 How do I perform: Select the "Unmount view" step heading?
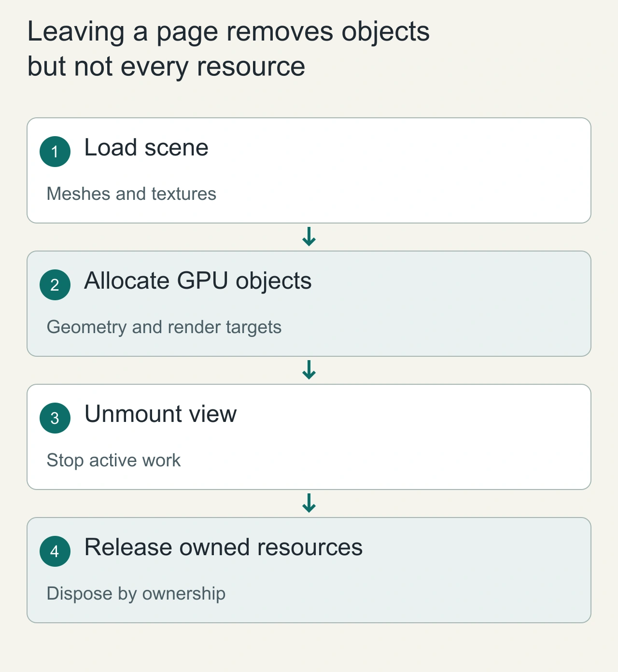(x=161, y=414)
